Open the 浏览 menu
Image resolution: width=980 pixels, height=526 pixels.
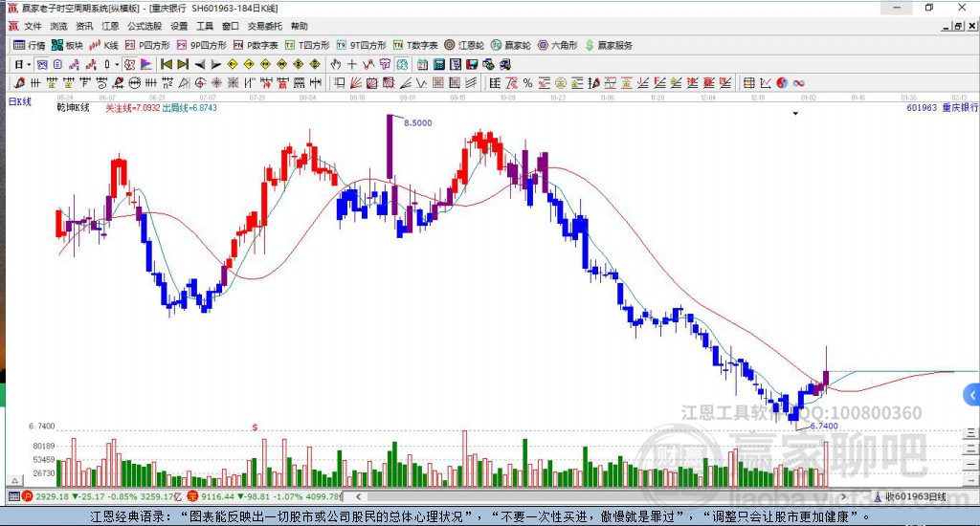pyautogui.click(x=58, y=26)
